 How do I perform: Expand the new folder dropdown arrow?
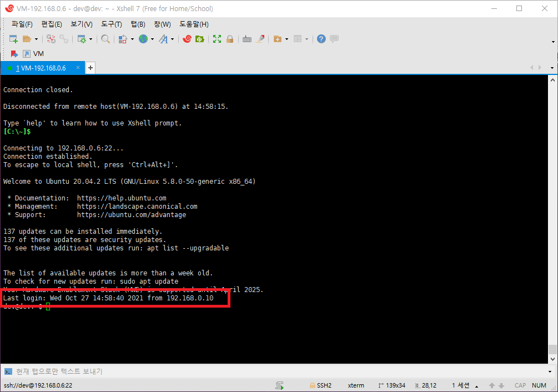click(x=286, y=39)
